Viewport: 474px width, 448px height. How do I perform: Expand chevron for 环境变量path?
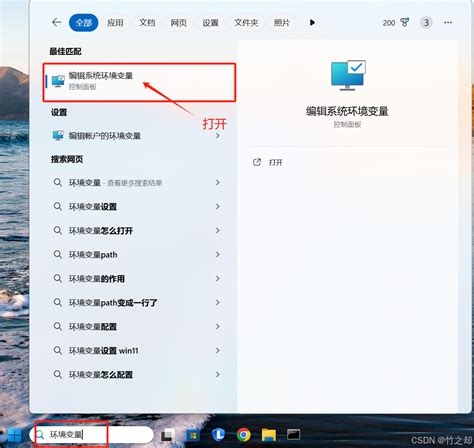pos(218,254)
